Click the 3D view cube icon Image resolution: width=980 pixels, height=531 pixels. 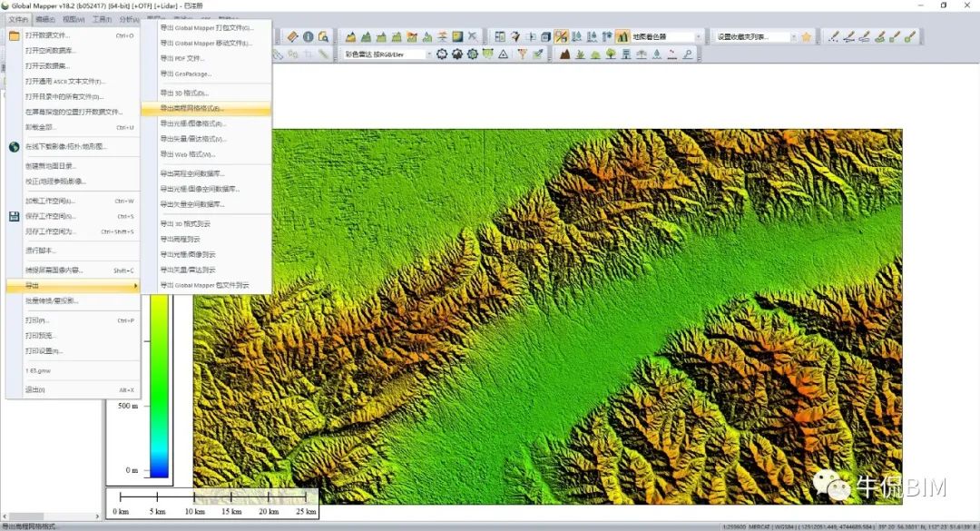pyautogui.click(x=545, y=37)
